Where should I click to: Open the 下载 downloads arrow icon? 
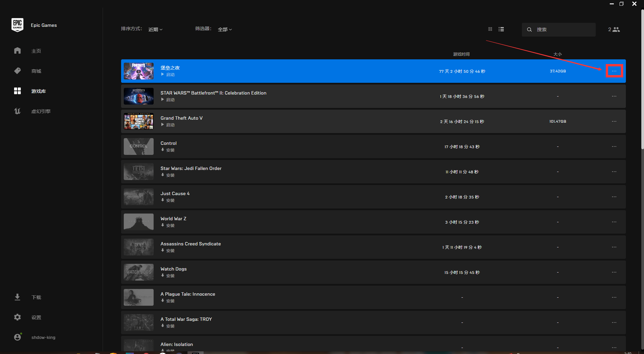(x=17, y=297)
